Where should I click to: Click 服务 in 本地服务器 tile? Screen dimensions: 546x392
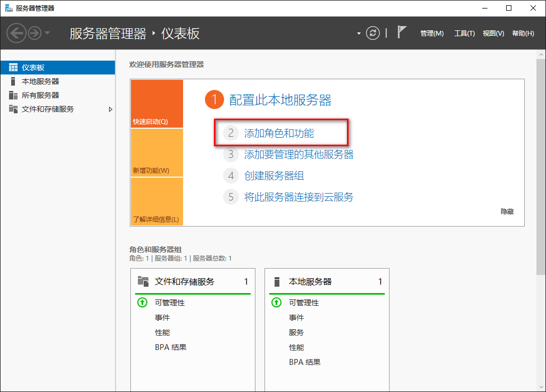click(x=296, y=332)
